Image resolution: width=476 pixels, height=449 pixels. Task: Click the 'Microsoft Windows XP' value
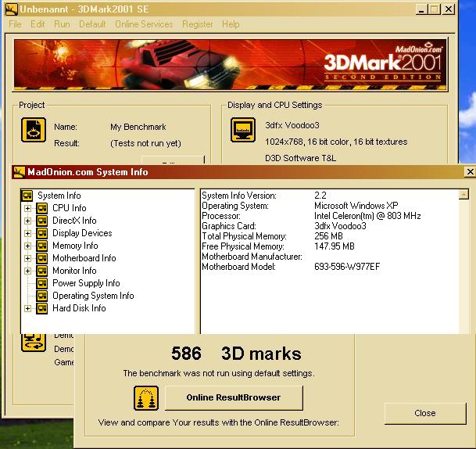[x=356, y=206]
